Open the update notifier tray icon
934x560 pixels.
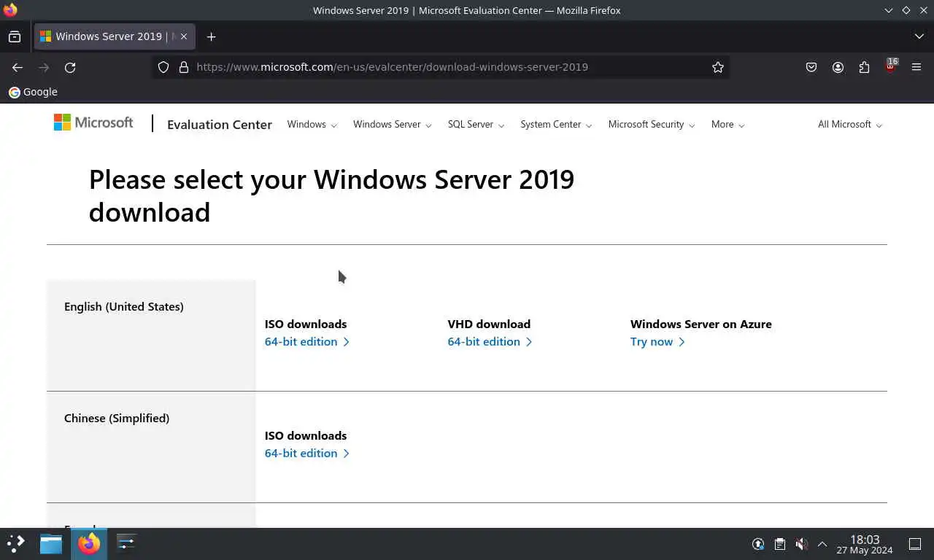click(x=758, y=544)
